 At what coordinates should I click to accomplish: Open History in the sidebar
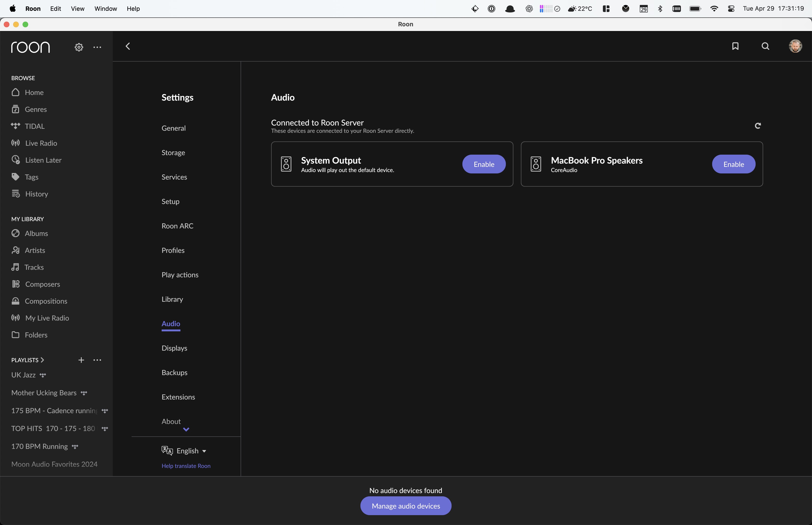pos(30,194)
